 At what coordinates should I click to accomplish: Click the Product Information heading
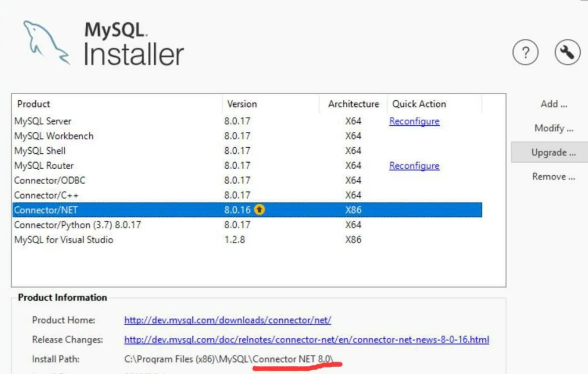point(62,298)
